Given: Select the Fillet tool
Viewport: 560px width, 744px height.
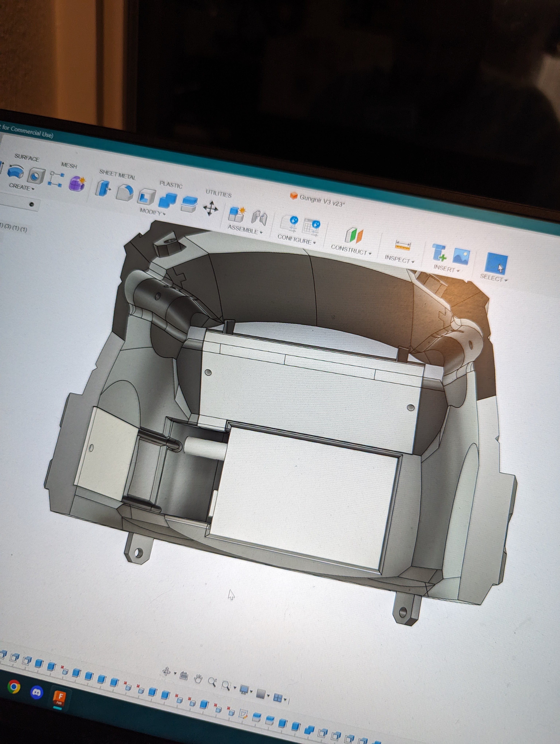Looking at the screenshot, I should pyautogui.click(x=125, y=193).
